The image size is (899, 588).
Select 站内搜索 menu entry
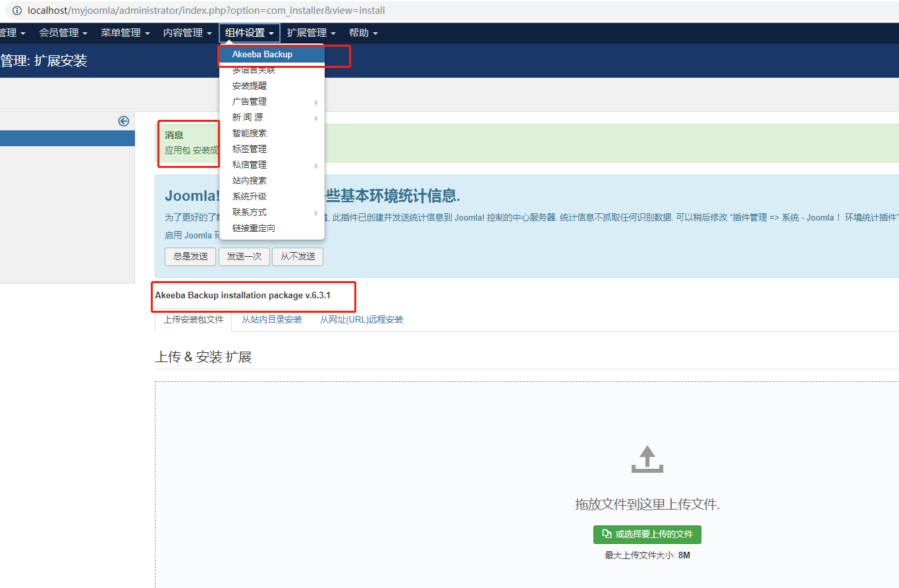point(271,180)
